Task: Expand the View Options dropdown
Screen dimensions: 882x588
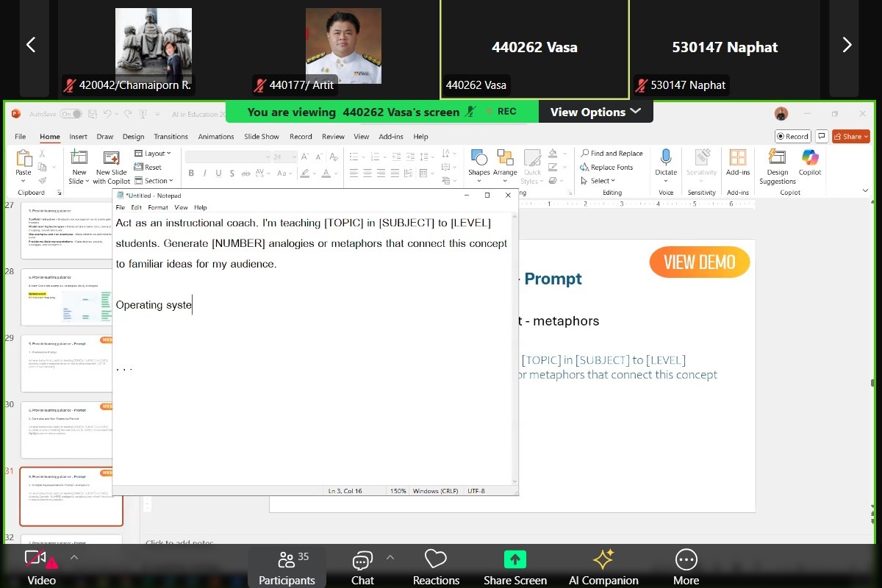Action: point(595,112)
